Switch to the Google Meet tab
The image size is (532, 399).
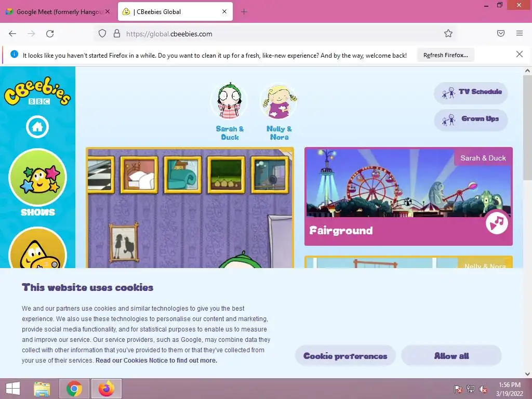click(x=58, y=11)
